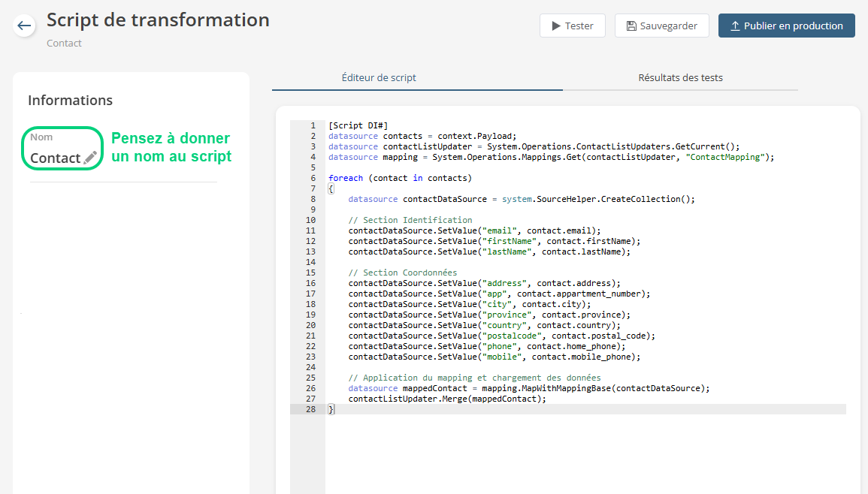This screenshot has width=868, height=494.
Task: Click the "ContactMapping" string in line 4
Action: tap(725, 157)
